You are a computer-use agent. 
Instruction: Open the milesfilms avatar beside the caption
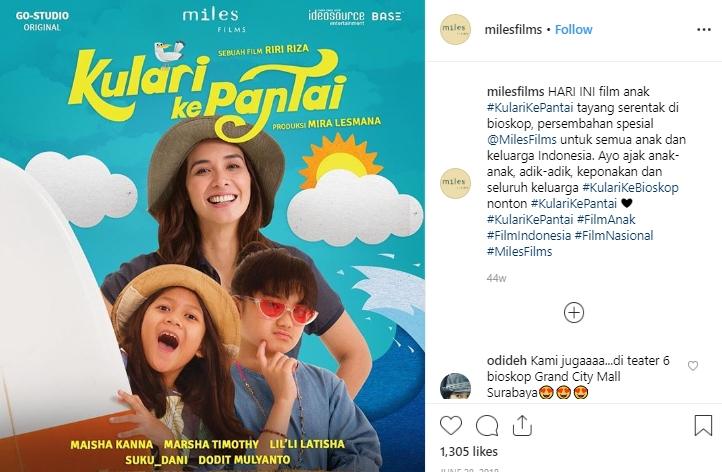pos(455,183)
